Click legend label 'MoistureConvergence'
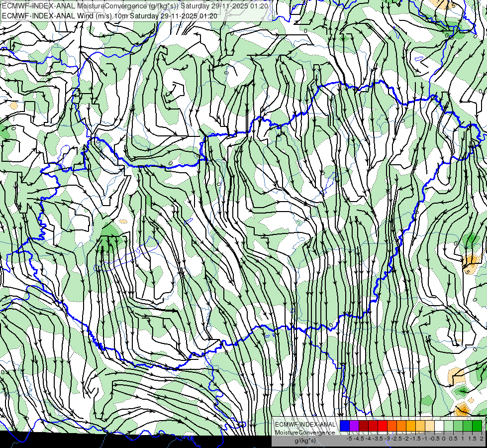487x448 pixels. coord(305,433)
